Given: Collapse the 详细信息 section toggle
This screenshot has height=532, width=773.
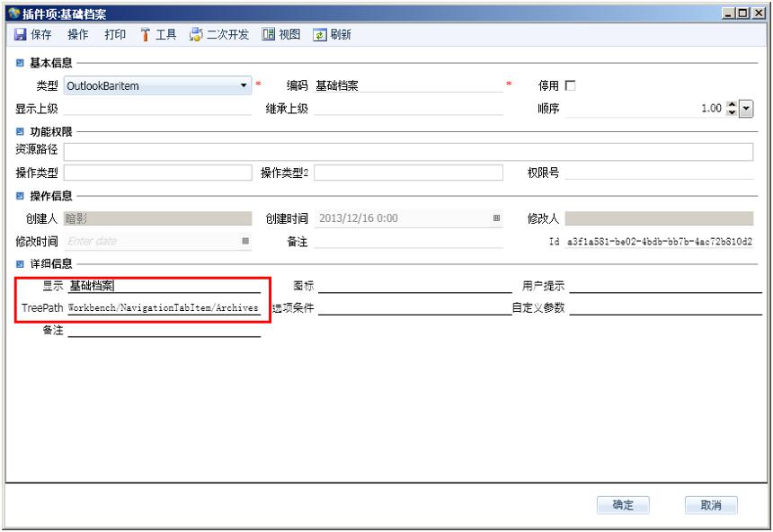Looking at the screenshot, I should (20, 264).
